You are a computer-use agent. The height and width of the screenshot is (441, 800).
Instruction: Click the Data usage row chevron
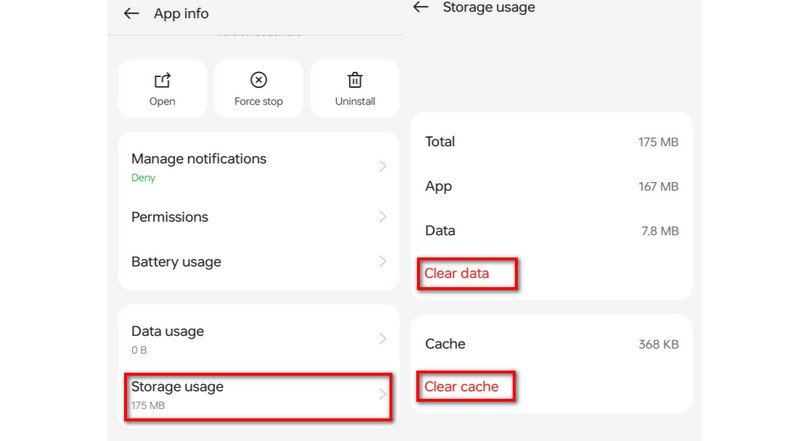[382, 339]
